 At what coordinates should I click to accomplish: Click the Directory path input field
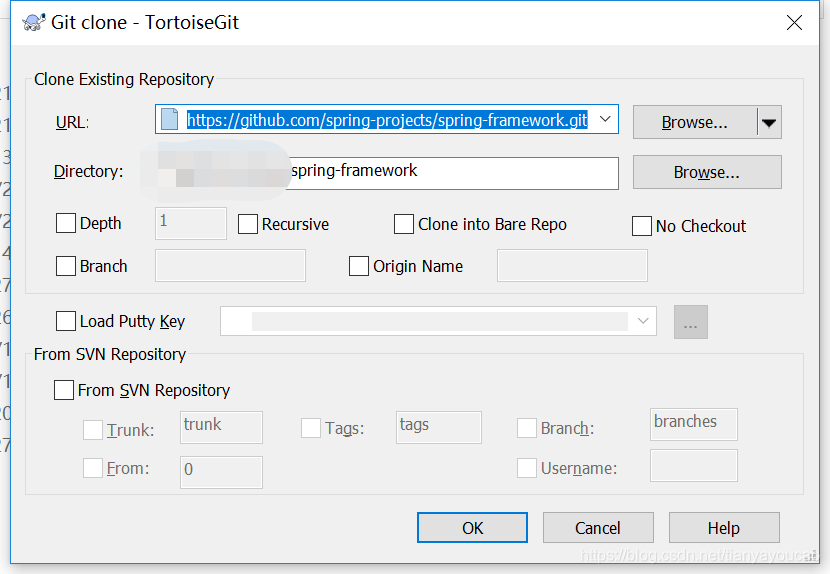click(387, 173)
